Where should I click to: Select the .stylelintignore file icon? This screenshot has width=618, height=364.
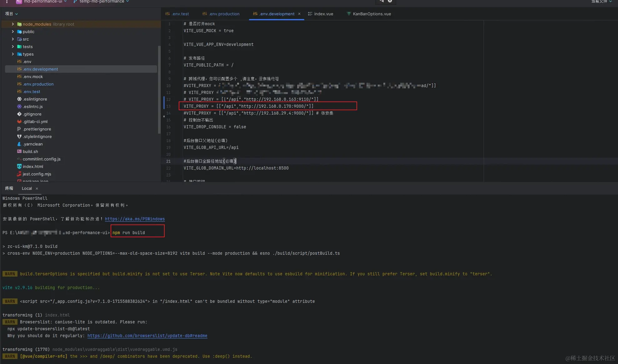(x=19, y=136)
